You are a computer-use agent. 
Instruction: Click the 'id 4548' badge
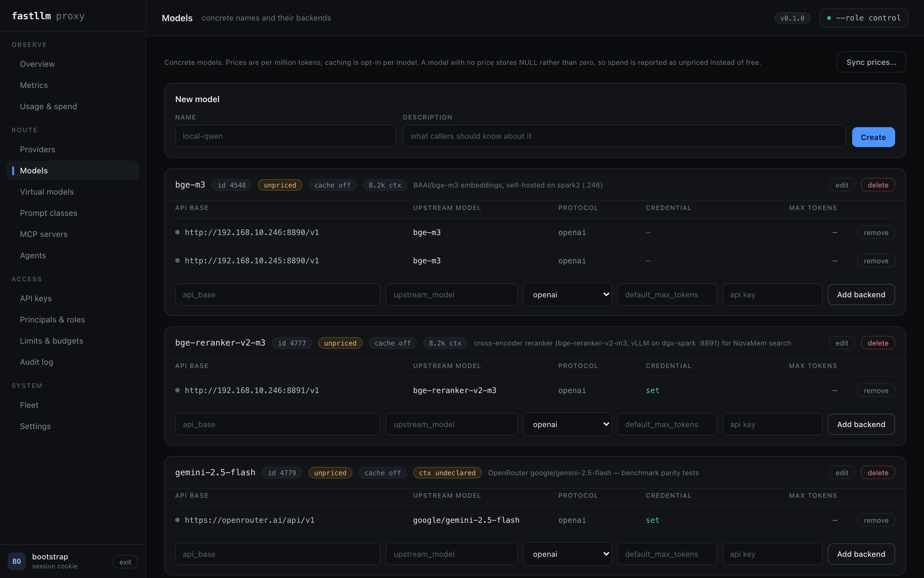(x=231, y=185)
